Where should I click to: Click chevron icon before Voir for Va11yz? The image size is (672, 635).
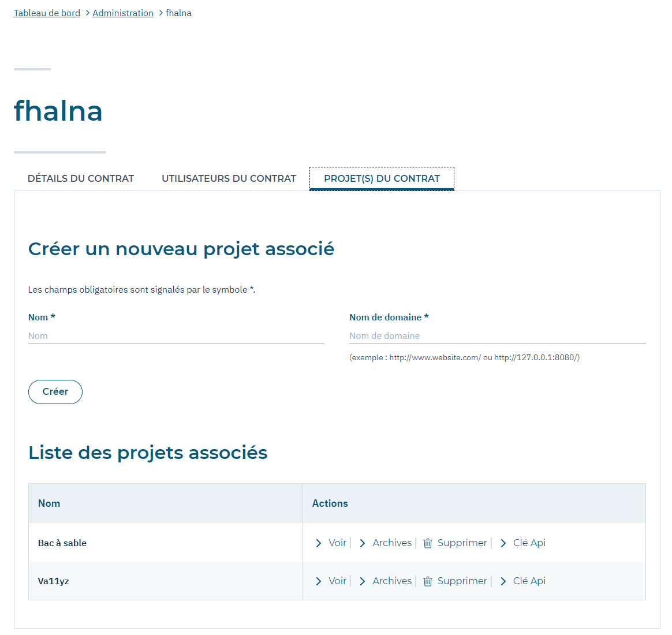coord(319,581)
